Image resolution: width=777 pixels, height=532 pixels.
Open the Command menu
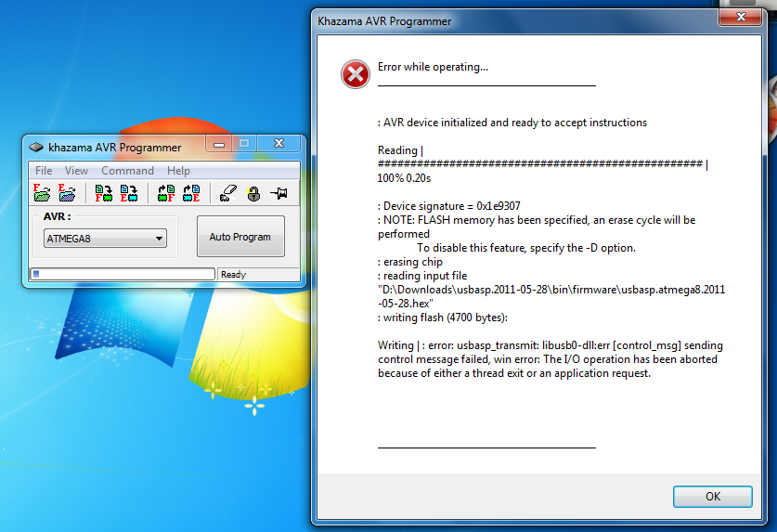(127, 171)
